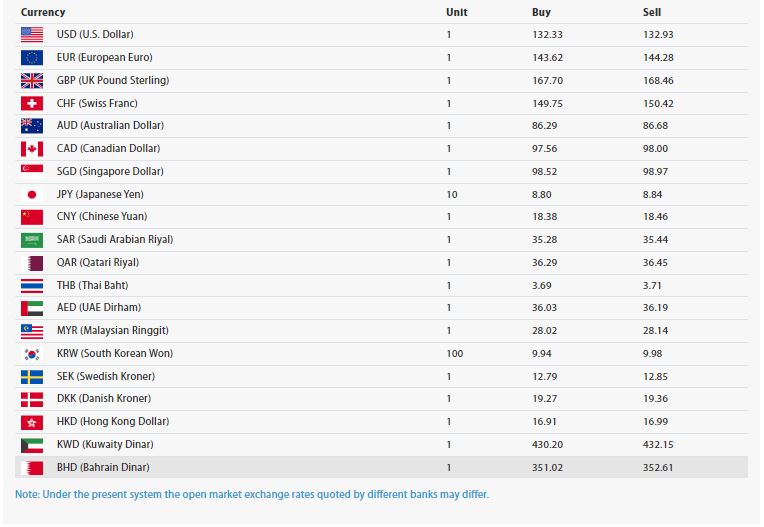This screenshot has width=764, height=527.
Task: Select the South Korean flag icon
Action: coord(32,354)
